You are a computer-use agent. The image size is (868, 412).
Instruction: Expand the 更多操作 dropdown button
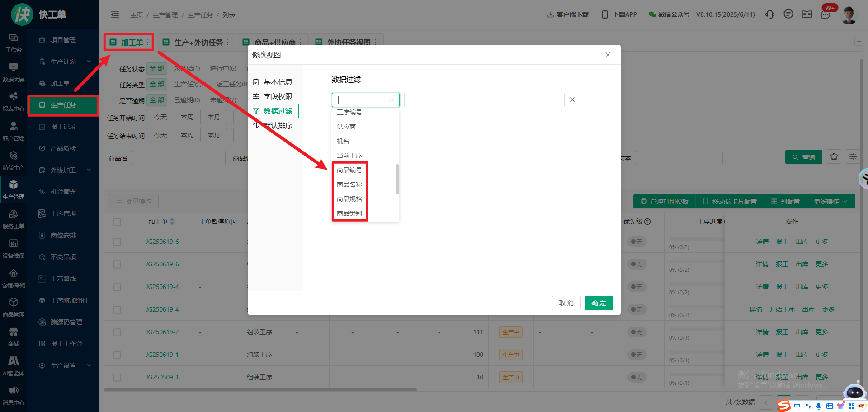pyautogui.click(x=830, y=201)
